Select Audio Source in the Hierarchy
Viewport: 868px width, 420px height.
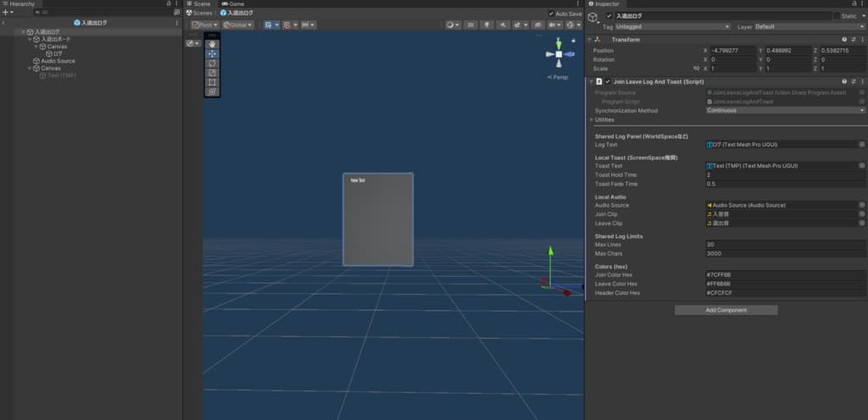coord(58,61)
